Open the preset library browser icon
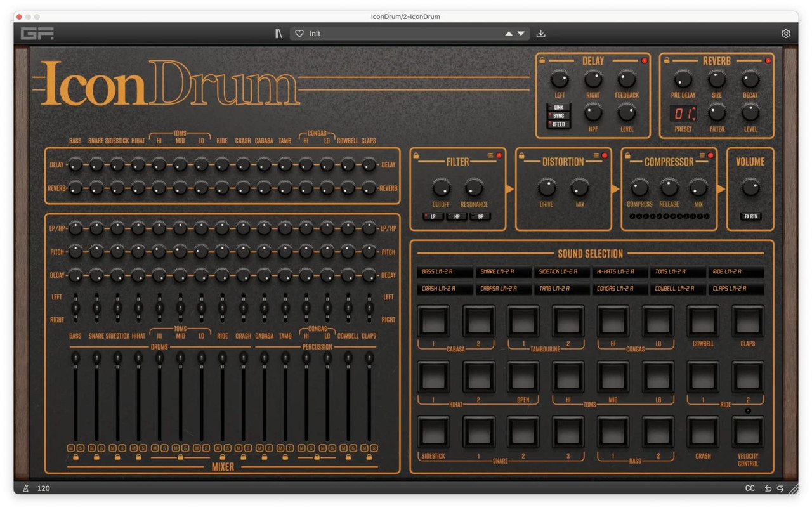 [278, 34]
